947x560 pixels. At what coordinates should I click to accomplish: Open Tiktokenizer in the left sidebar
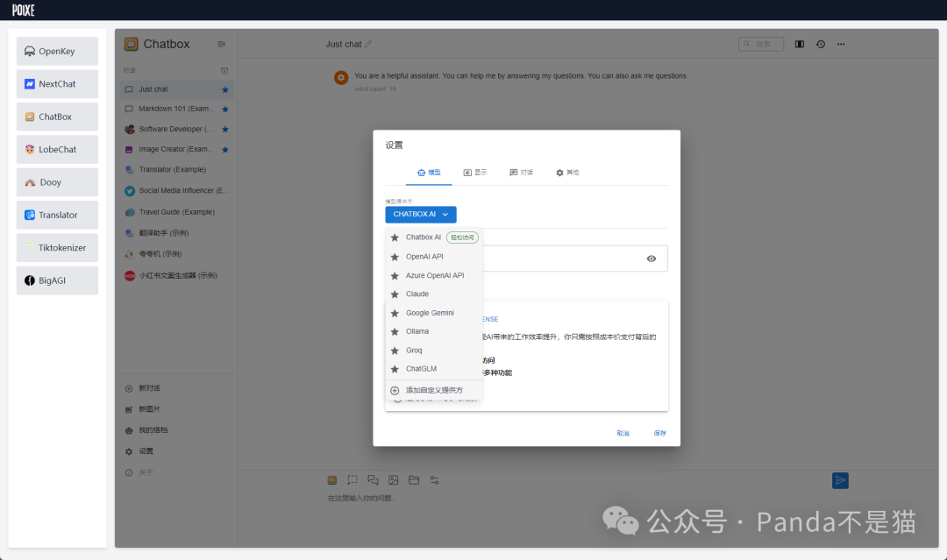pos(57,247)
